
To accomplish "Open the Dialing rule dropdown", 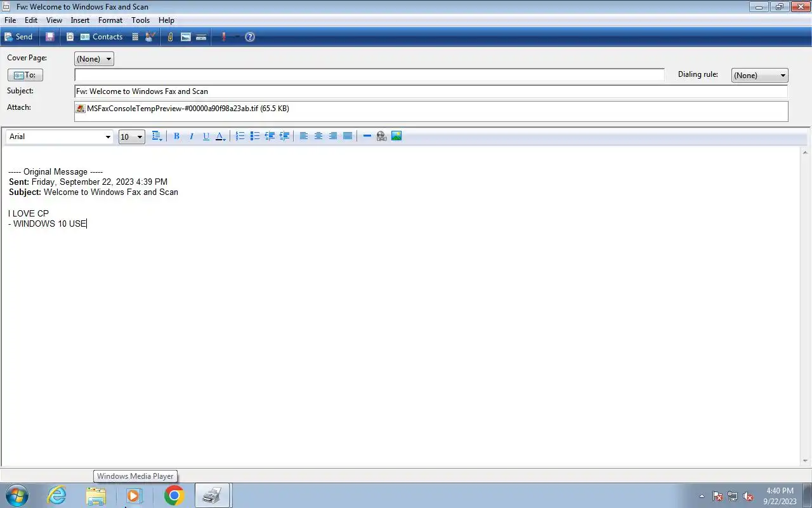I will pos(759,76).
